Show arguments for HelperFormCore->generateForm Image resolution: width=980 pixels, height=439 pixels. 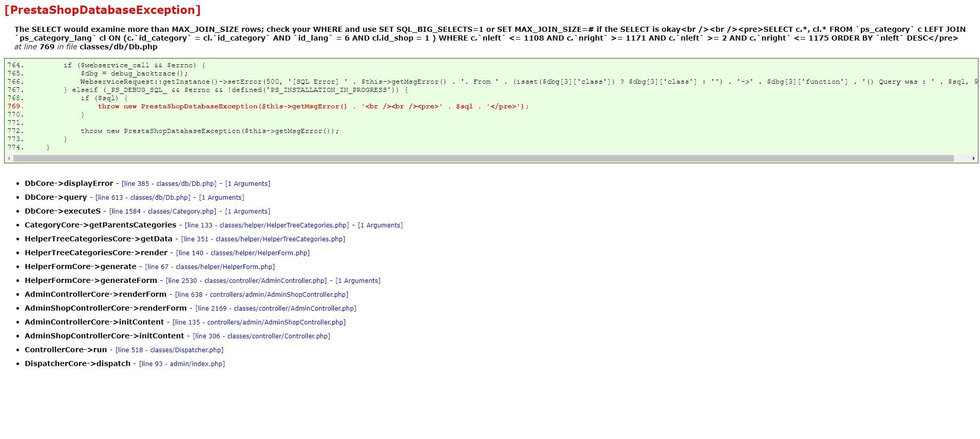coord(358,281)
